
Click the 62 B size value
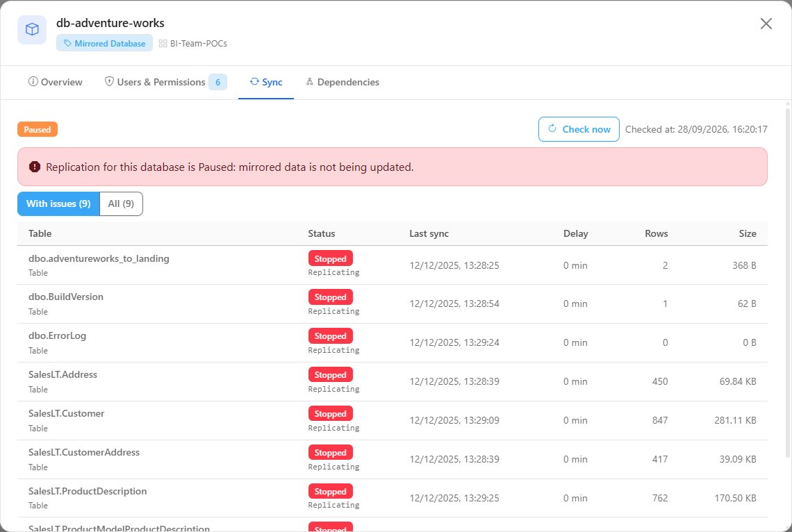point(747,304)
